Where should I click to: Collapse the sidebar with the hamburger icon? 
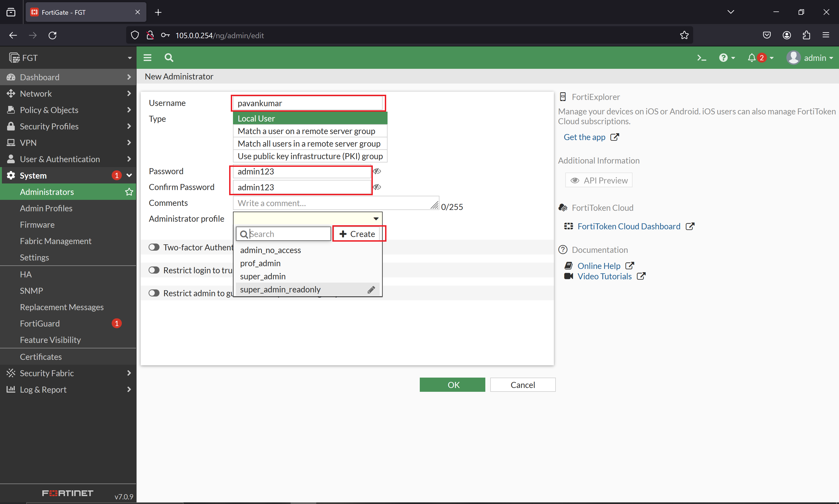point(148,58)
